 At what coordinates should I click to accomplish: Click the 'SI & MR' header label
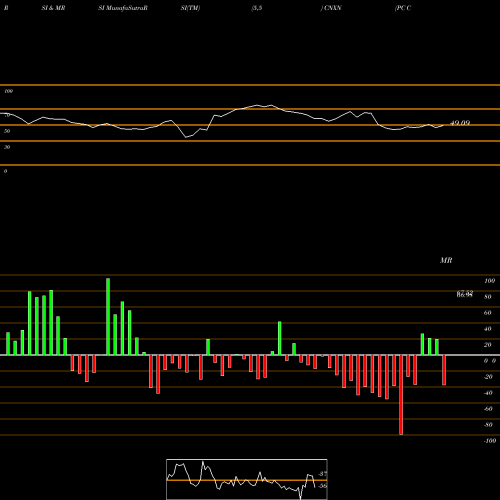[x=53, y=8]
